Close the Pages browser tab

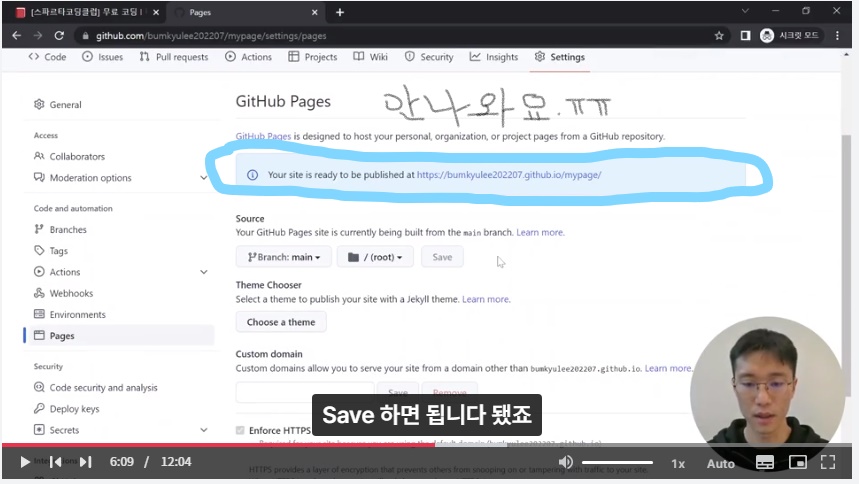click(314, 12)
